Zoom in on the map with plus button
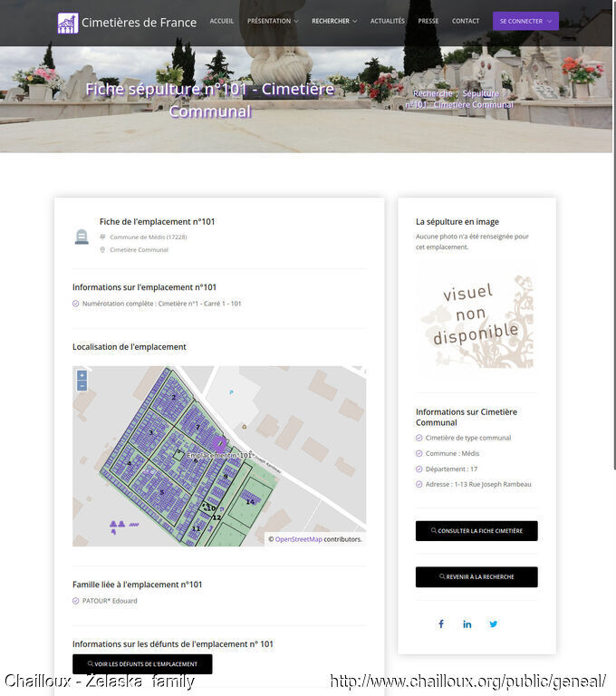616x696 pixels. click(x=82, y=375)
